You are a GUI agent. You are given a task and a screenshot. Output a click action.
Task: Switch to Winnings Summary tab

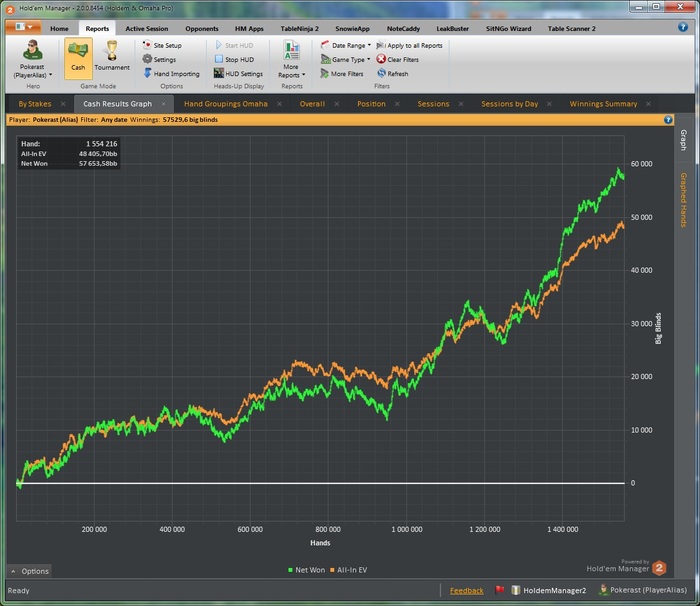click(603, 104)
